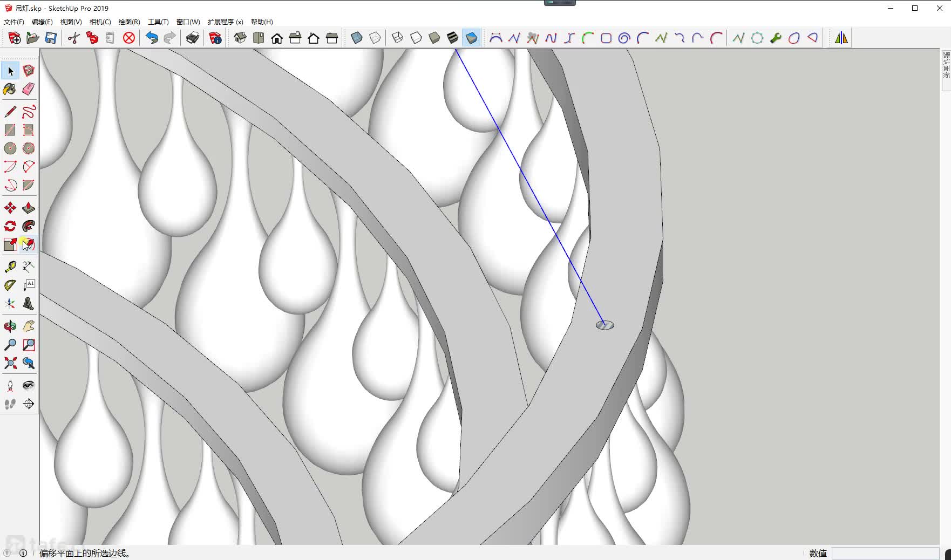Open the 文件(F) menu
The height and width of the screenshot is (560, 951).
[14, 22]
